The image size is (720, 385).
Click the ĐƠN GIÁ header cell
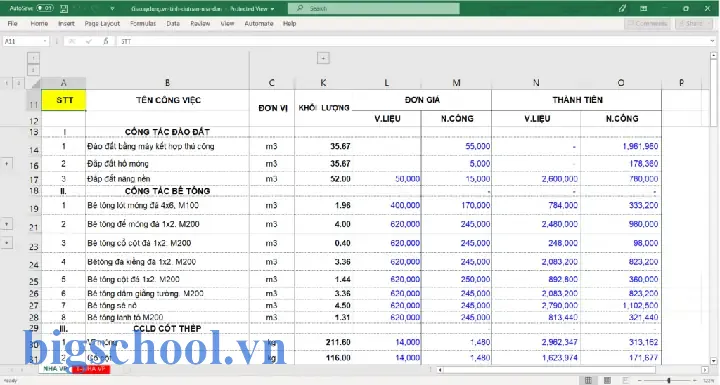pyautogui.click(x=422, y=100)
